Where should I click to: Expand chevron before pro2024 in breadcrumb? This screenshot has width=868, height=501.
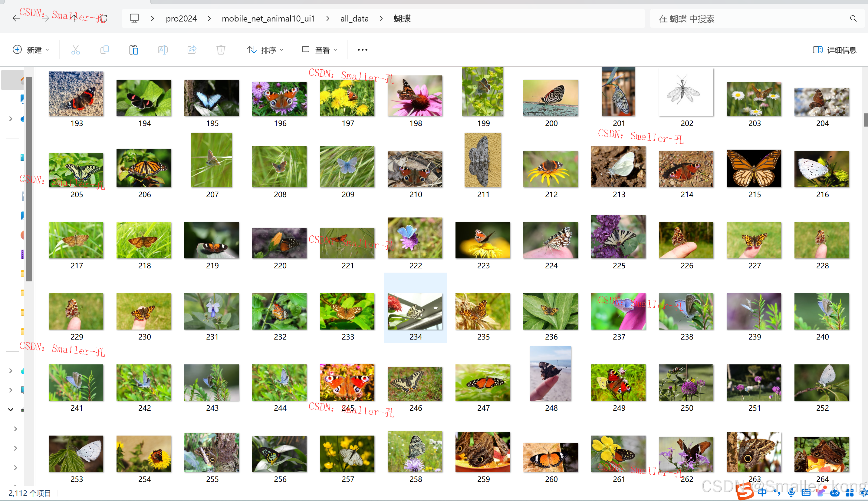click(152, 18)
